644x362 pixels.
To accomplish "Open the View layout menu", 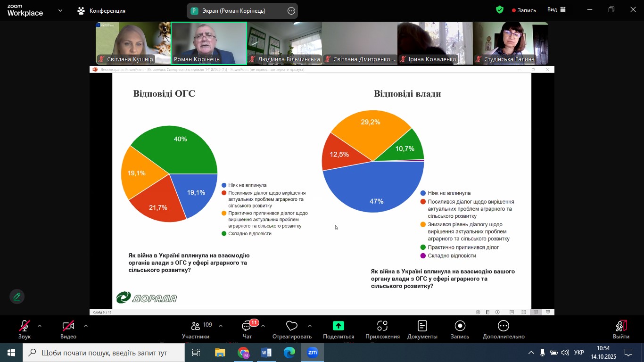I will [x=556, y=10].
